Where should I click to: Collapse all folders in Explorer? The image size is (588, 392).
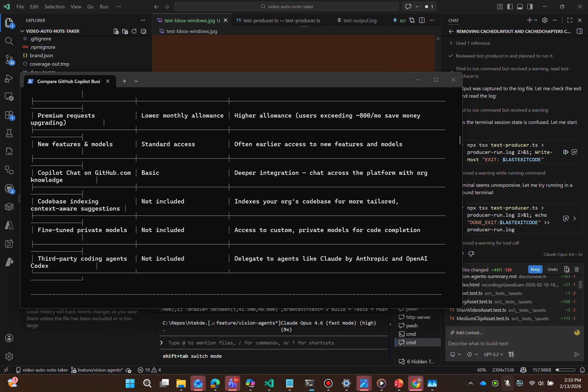pos(143,31)
